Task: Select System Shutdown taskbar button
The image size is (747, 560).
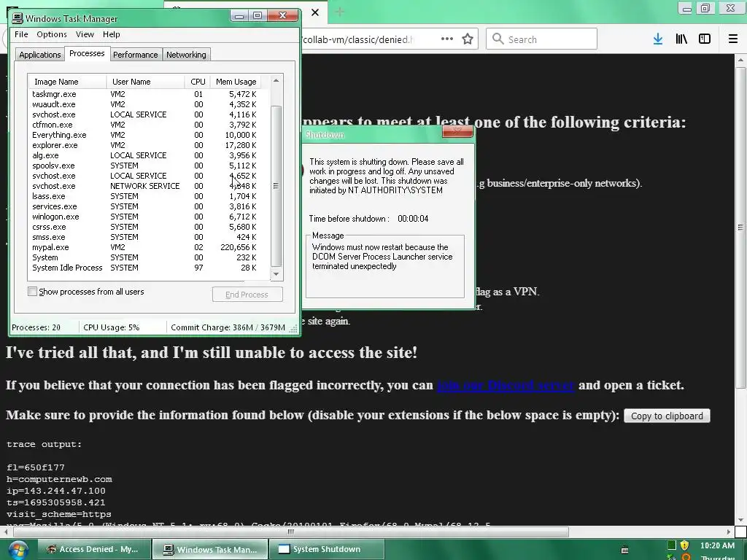Action: point(326,549)
